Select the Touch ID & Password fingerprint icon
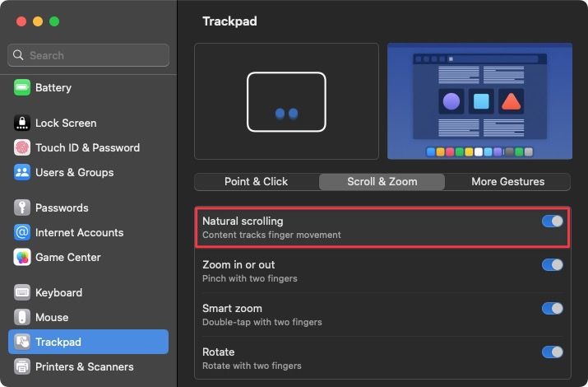 click(x=22, y=147)
